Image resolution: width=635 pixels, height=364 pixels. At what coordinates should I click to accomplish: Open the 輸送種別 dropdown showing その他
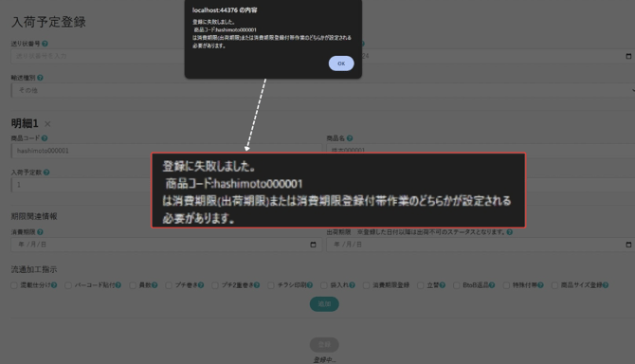(323, 90)
